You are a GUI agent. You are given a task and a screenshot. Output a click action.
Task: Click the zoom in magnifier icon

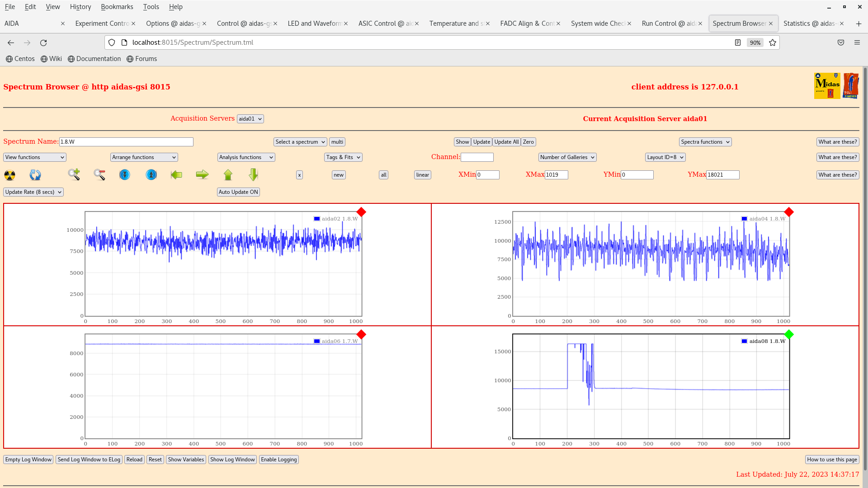74,174
